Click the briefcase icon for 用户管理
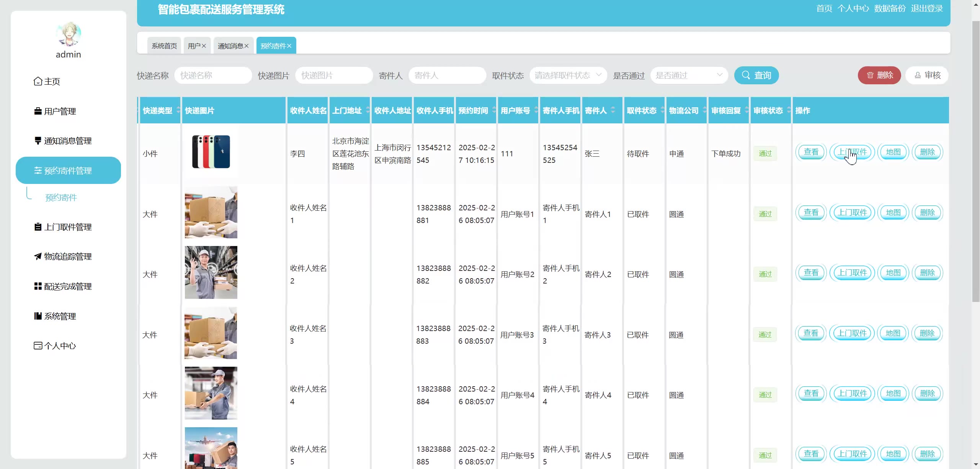Viewport: 980px width, 469px height. (x=38, y=111)
